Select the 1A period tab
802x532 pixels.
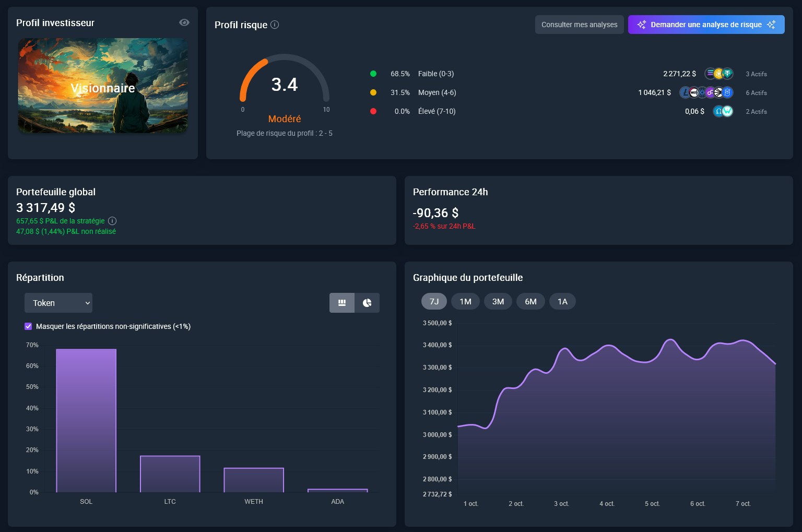[562, 301]
